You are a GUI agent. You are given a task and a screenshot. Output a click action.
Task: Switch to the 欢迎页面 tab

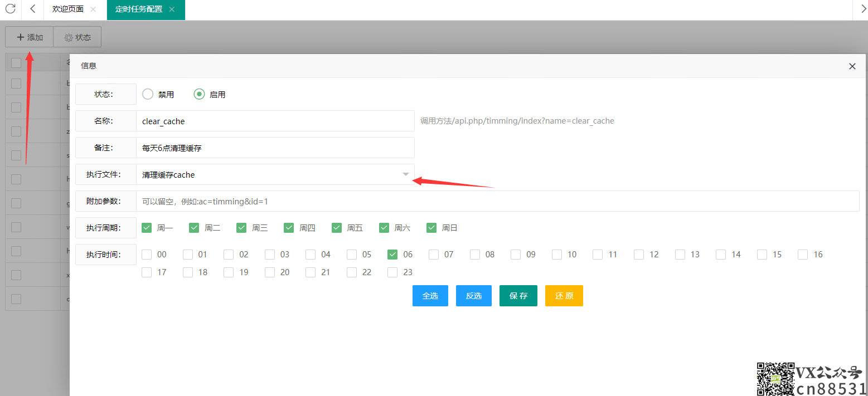click(67, 9)
